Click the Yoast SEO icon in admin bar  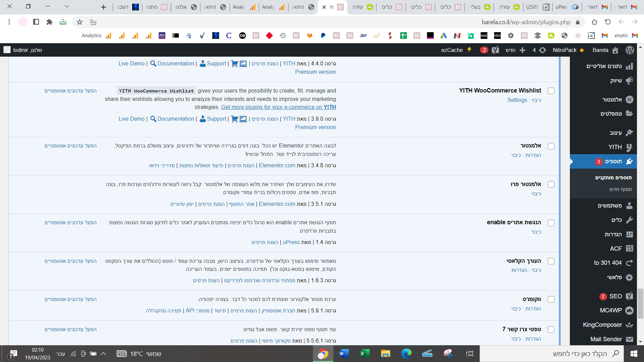495,50
